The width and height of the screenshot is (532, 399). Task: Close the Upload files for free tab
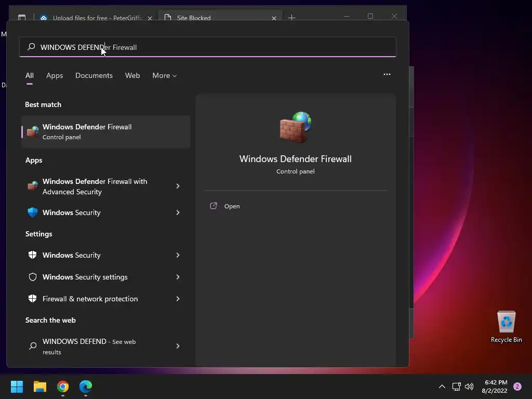pyautogui.click(x=150, y=18)
